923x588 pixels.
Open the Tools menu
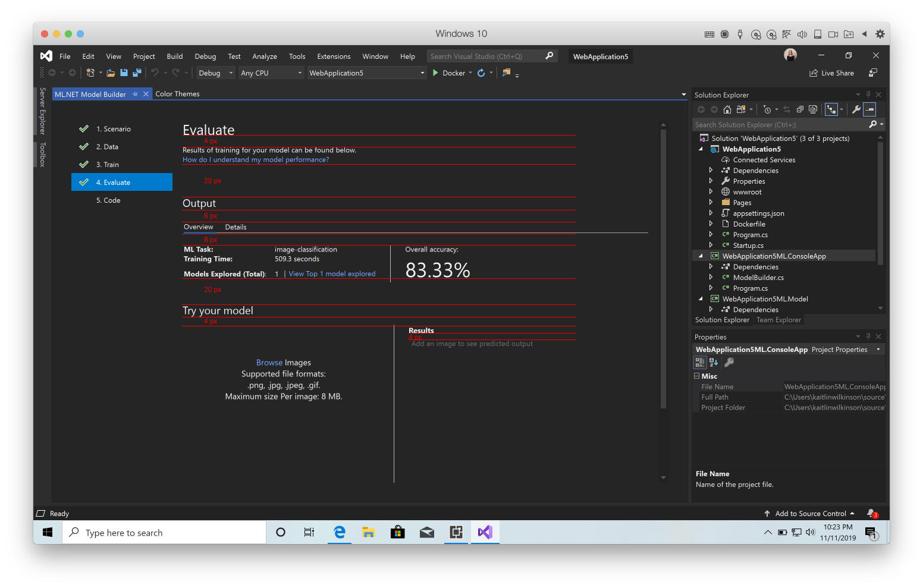tap(297, 56)
